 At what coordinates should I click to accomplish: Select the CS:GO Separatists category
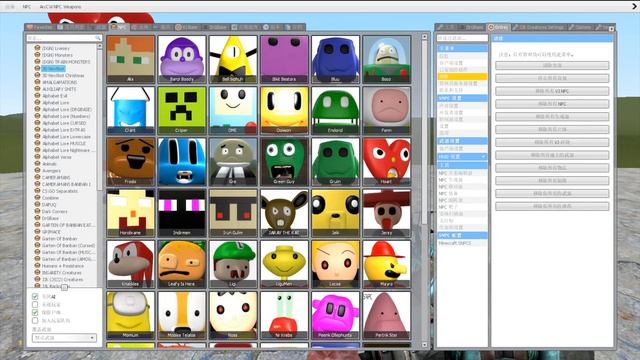pos(60,191)
